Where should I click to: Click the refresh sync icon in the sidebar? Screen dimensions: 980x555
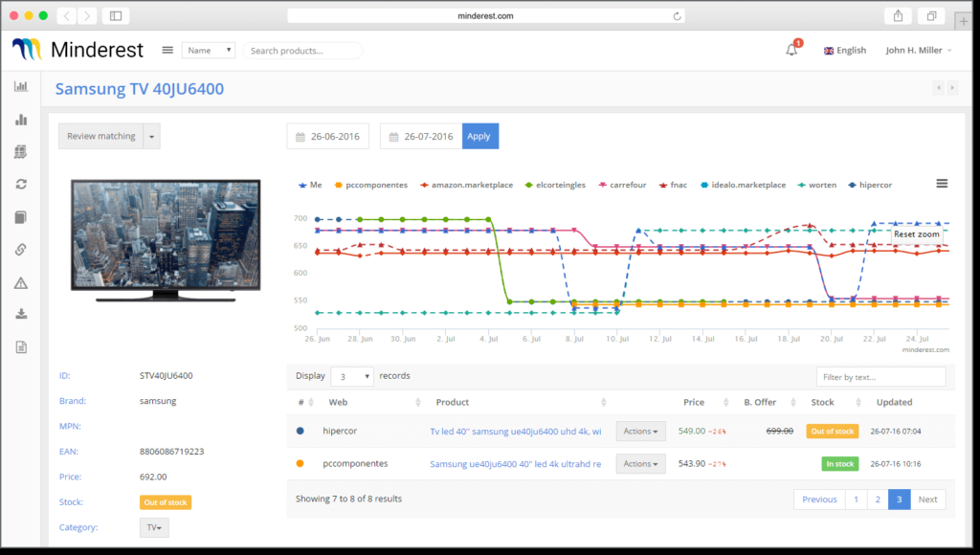20,184
